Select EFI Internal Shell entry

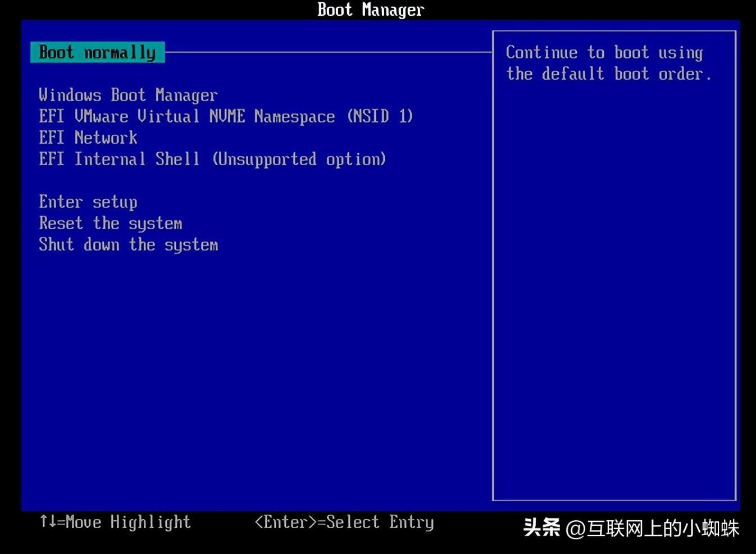212,159
